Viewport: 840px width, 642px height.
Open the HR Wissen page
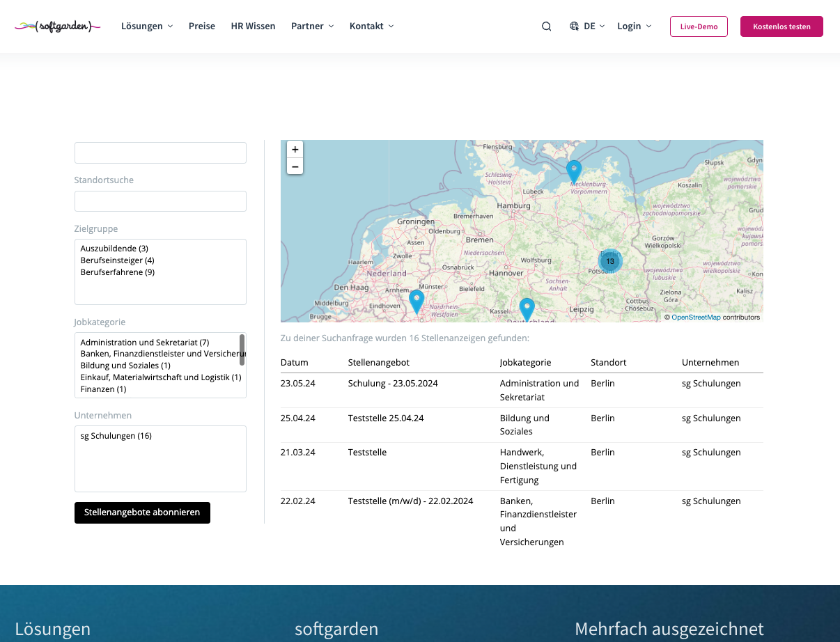[x=253, y=26]
